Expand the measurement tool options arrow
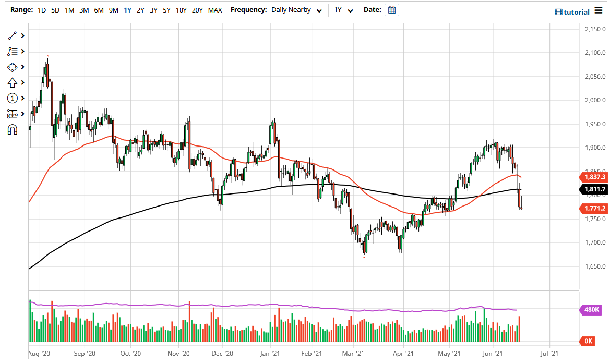This screenshot has height=364, width=610. pos(22,114)
